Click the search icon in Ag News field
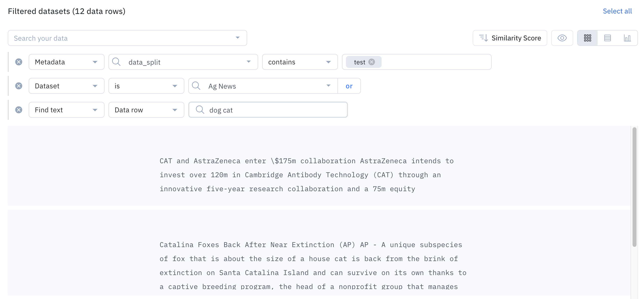This screenshot has width=644, height=299. [196, 86]
